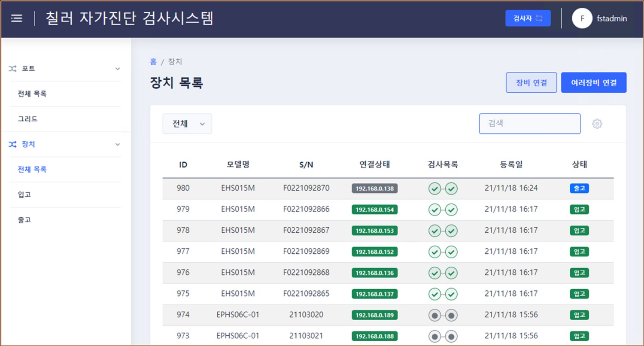The width and height of the screenshot is (644, 346).
Task: Click the second gray dot icon in row 974
Action: [x=451, y=315]
